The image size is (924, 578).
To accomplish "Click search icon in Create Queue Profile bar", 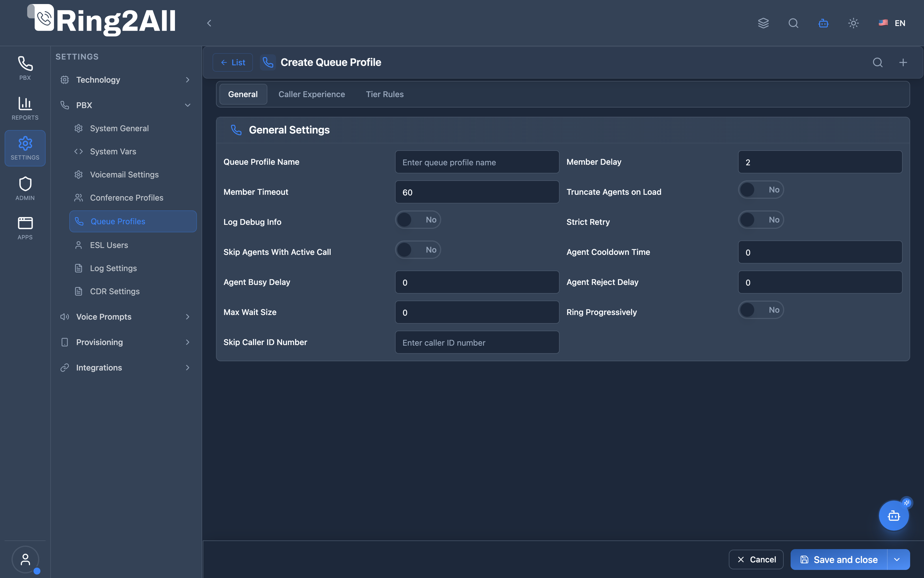I will 878,62.
